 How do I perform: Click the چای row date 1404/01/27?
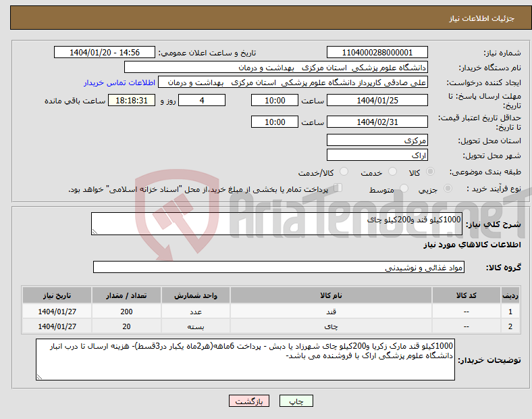click(x=57, y=326)
